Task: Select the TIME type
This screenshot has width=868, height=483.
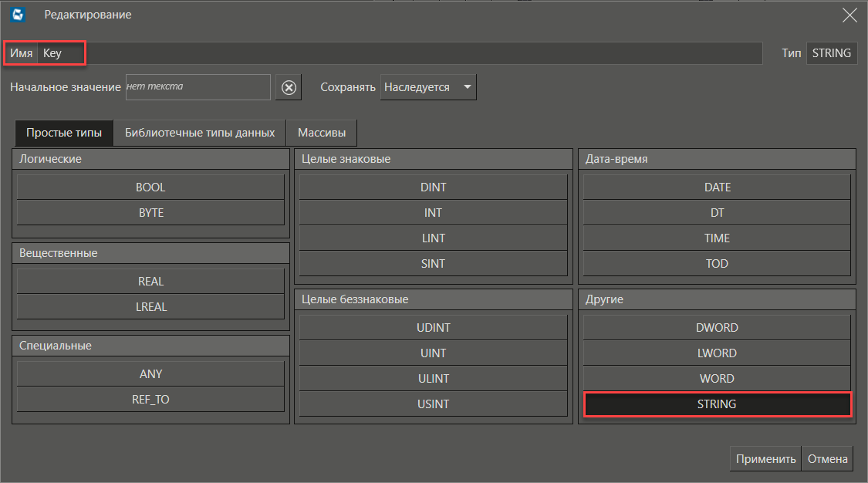Action: [x=717, y=238]
